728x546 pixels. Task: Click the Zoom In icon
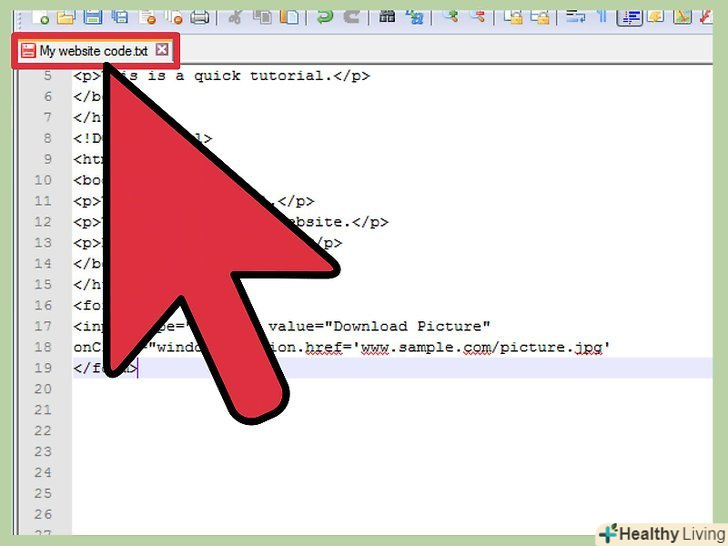point(450,17)
